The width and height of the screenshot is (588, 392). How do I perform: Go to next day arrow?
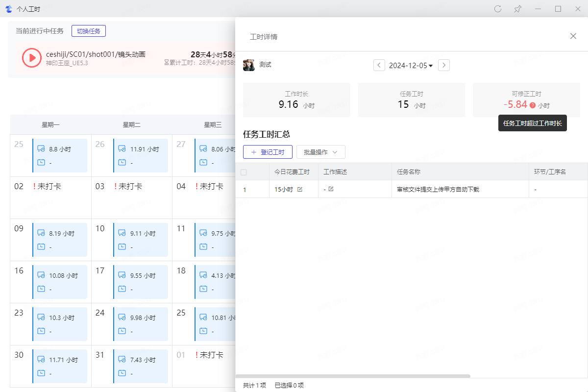[x=443, y=65]
